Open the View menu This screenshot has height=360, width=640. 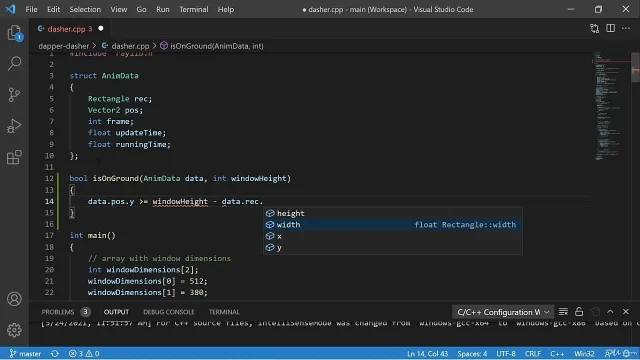(x=119, y=9)
